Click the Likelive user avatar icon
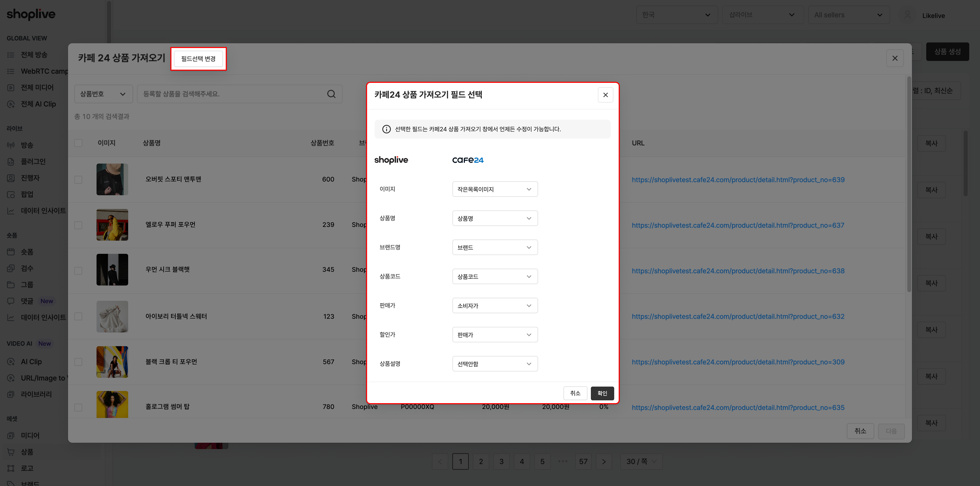Screen dimensions: 980x486 (907, 15)
